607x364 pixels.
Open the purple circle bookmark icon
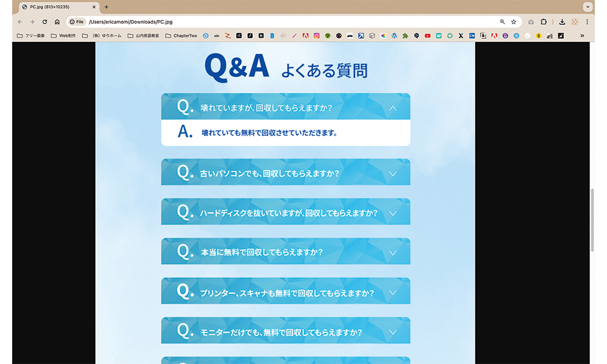point(505,36)
